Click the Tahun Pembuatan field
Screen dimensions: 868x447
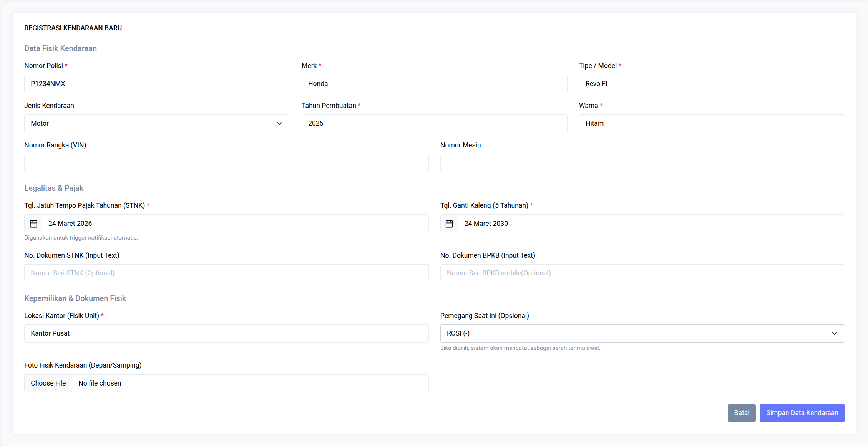[x=434, y=123]
